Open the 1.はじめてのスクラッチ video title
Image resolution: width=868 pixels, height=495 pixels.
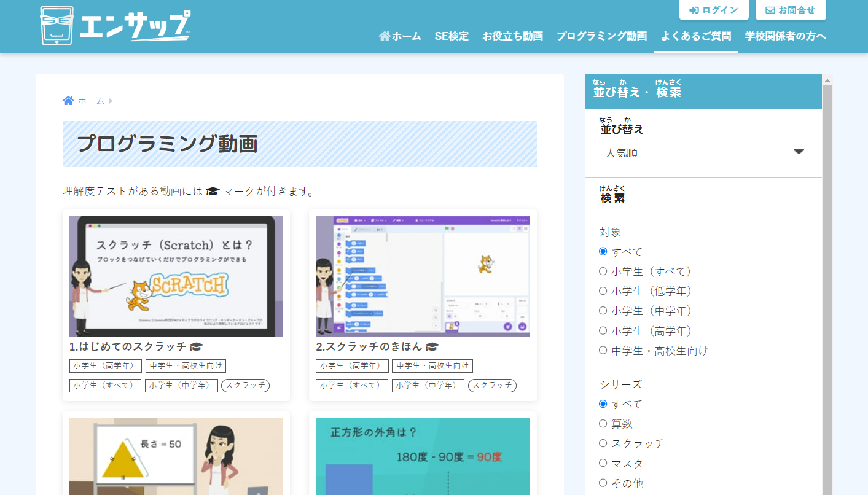[128, 347]
